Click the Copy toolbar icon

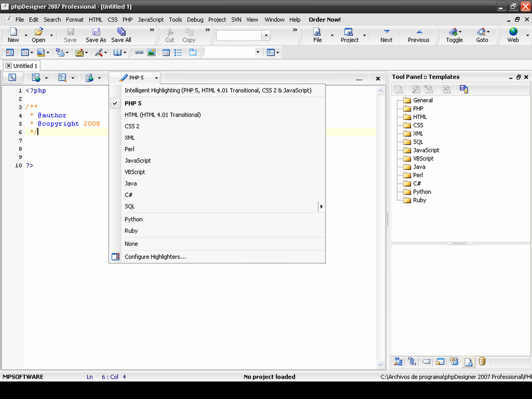click(x=189, y=35)
